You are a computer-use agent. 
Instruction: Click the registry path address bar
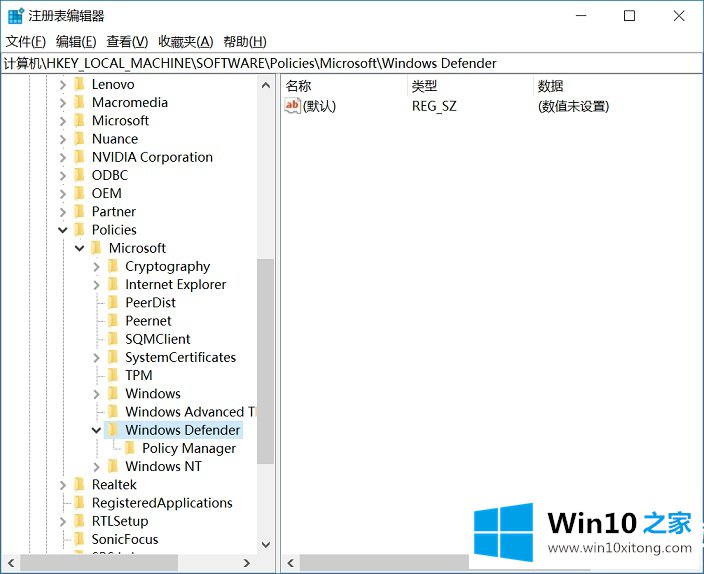tap(352, 63)
